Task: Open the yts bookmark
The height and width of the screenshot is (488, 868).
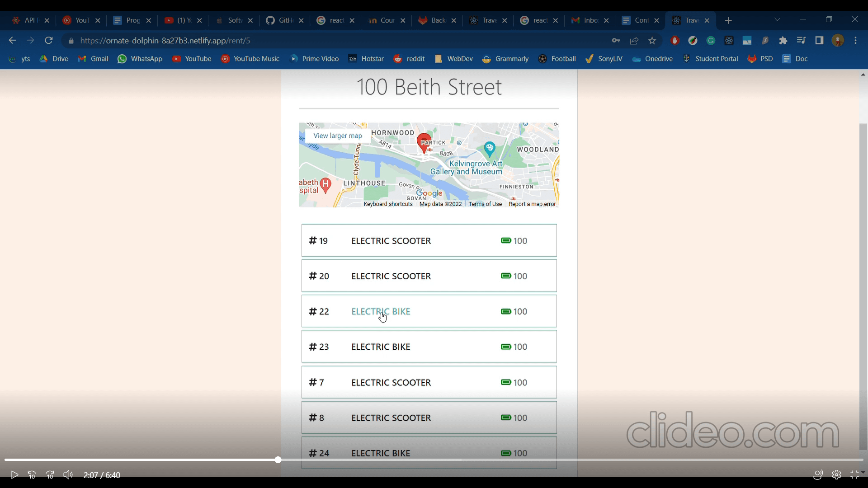Action: (x=19, y=59)
